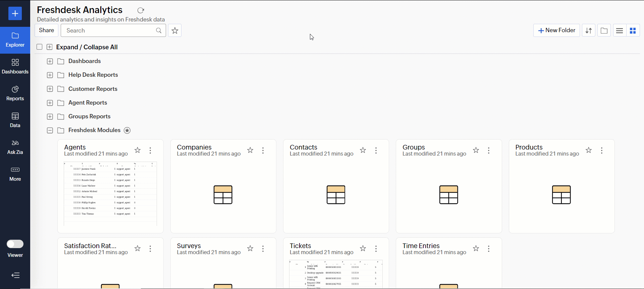Switch to list view
The image size is (644, 289).
pyautogui.click(x=620, y=31)
